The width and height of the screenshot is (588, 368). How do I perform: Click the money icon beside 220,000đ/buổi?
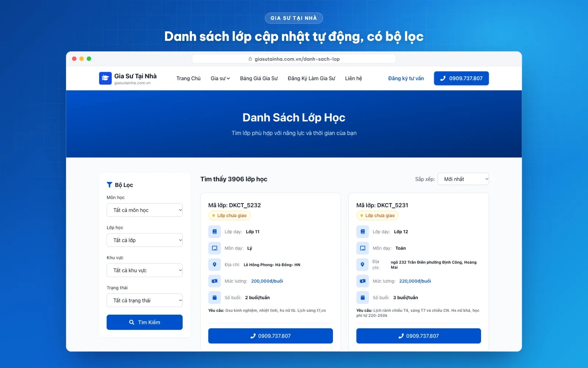coord(363,281)
